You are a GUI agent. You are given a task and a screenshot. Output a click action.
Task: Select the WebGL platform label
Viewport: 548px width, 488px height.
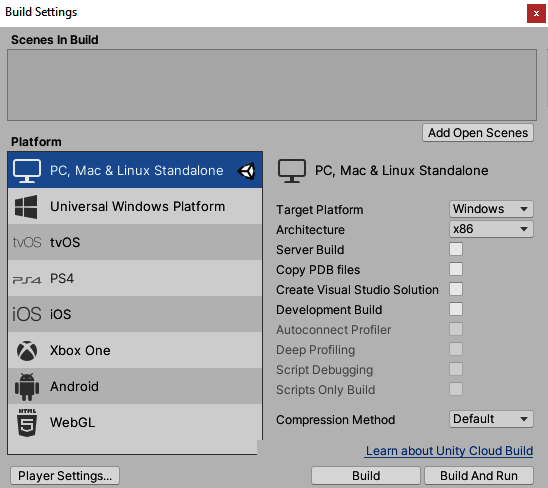point(72,423)
